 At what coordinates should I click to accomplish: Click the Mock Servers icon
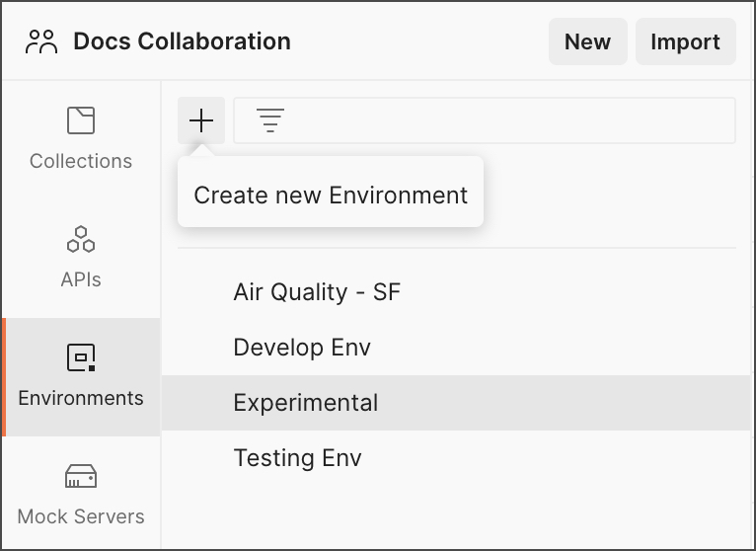tap(81, 477)
